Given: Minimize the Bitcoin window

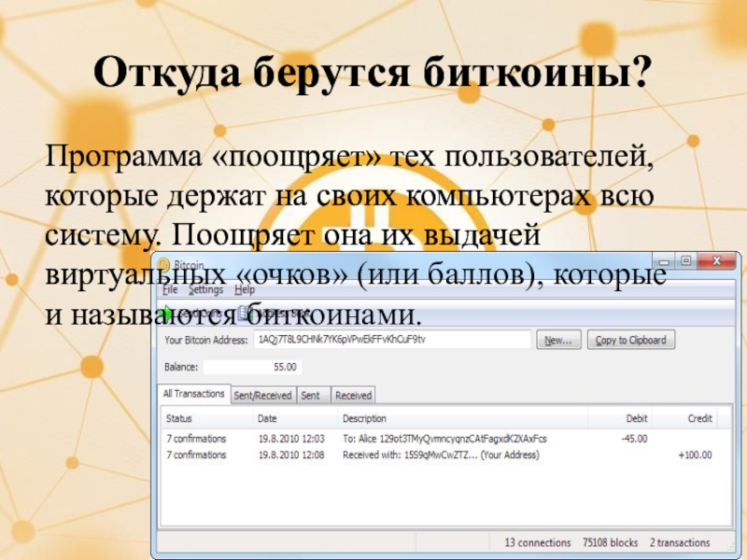Looking at the screenshot, I should [664, 261].
